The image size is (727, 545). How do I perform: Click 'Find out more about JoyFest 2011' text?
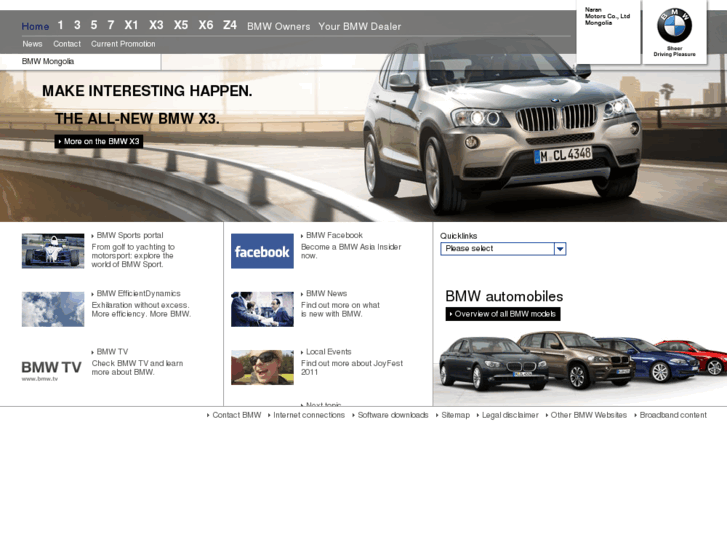click(x=352, y=368)
